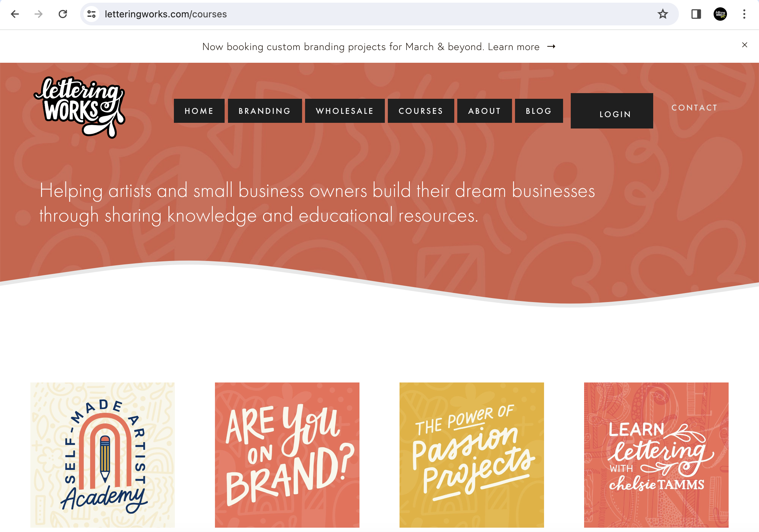The width and height of the screenshot is (759, 532).
Task: Open the Wholesale page
Action: 345,111
